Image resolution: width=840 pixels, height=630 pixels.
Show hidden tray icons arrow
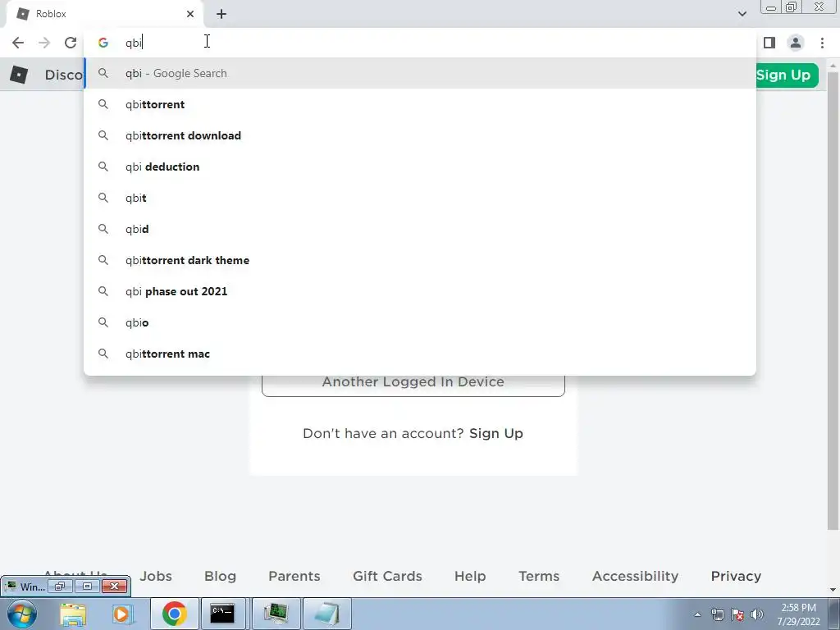click(x=697, y=614)
